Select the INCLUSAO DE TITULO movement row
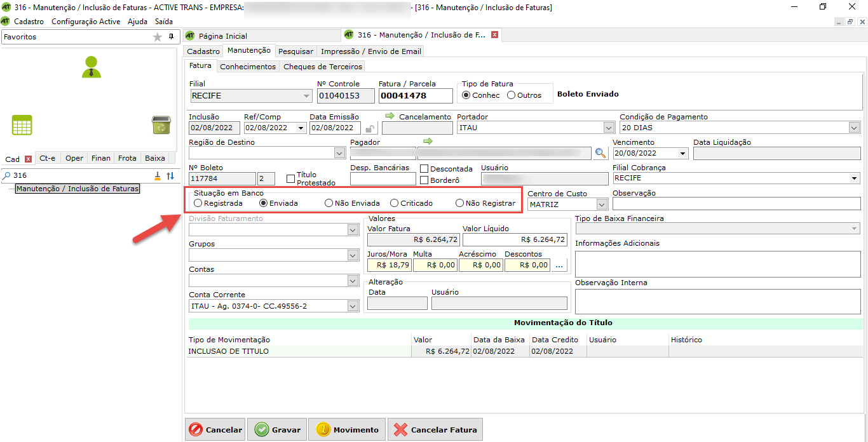This screenshot has height=442, width=868. point(525,351)
